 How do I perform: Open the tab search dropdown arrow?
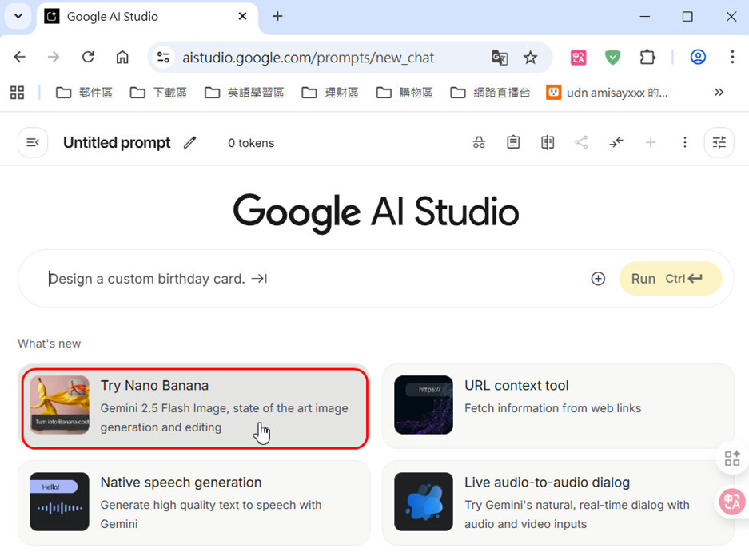18,16
